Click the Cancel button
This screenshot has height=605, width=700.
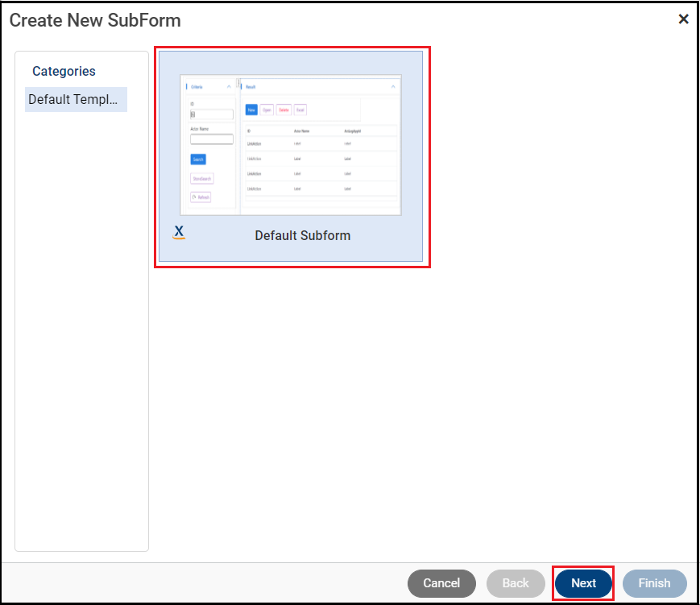click(441, 583)
